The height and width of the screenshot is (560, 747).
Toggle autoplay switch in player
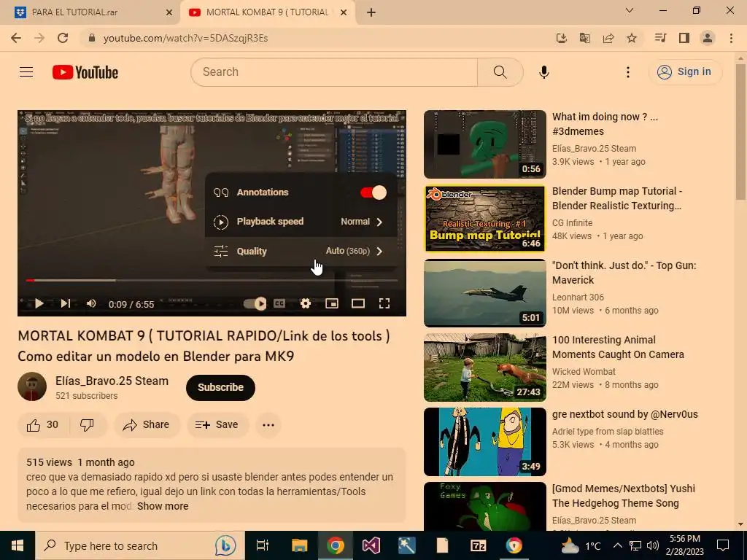click(255, 303)
